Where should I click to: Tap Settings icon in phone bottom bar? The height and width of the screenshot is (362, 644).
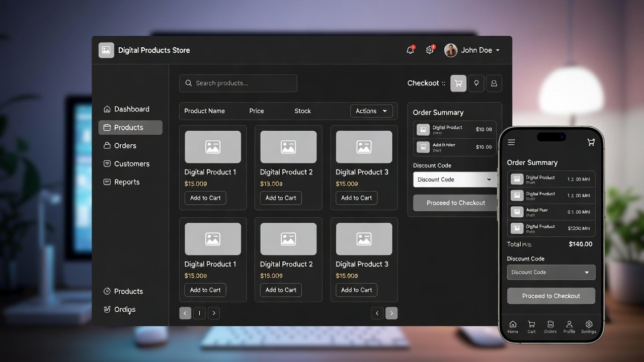point(589,327)
